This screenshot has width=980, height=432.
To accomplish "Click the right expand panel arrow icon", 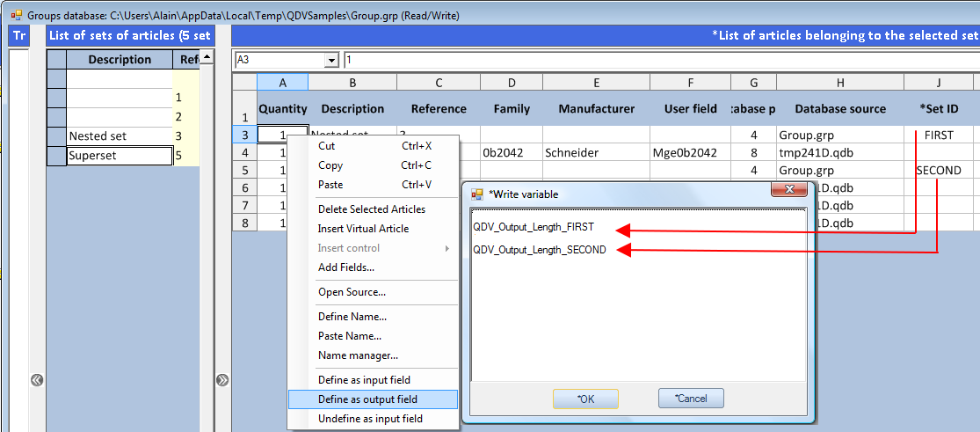I will (x=222, y=380).
